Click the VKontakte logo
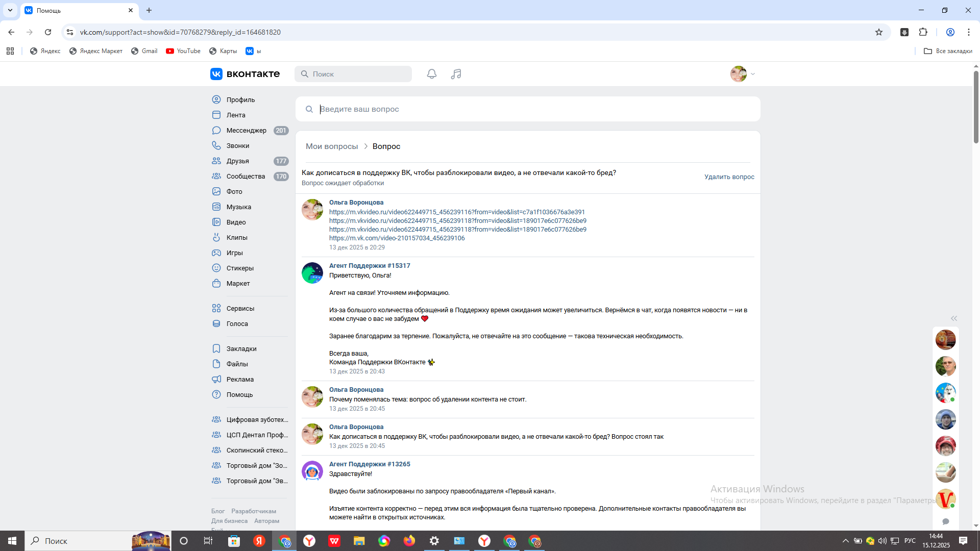This screenshot has height=551, width=980. pyautogui.click(x=245, y=74)
